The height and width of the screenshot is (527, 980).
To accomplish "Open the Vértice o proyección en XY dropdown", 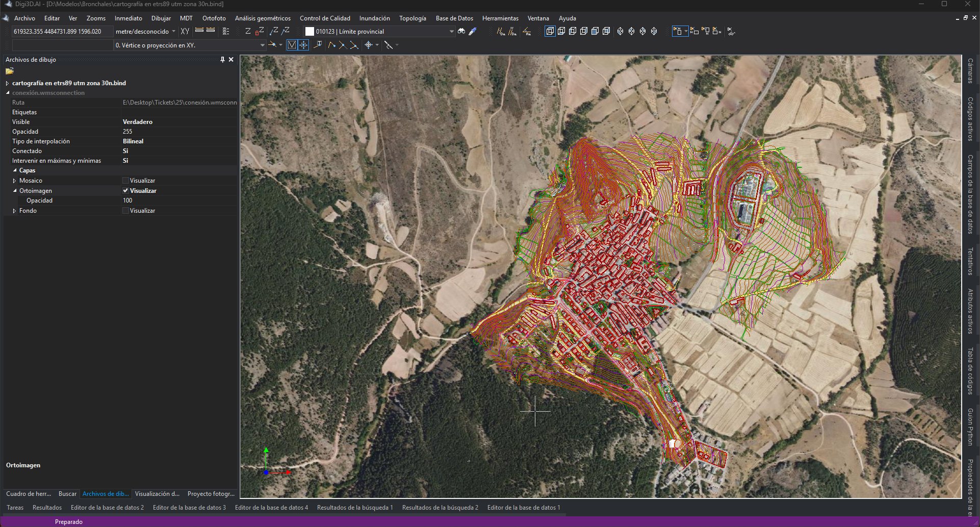I will (263, 45).
